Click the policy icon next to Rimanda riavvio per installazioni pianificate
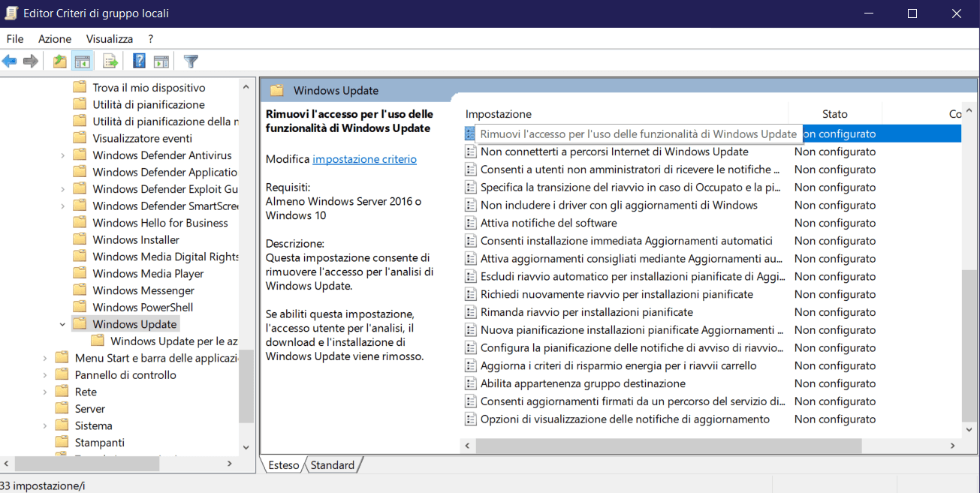This screenshot has width=980, height=493. click(471, 312)
